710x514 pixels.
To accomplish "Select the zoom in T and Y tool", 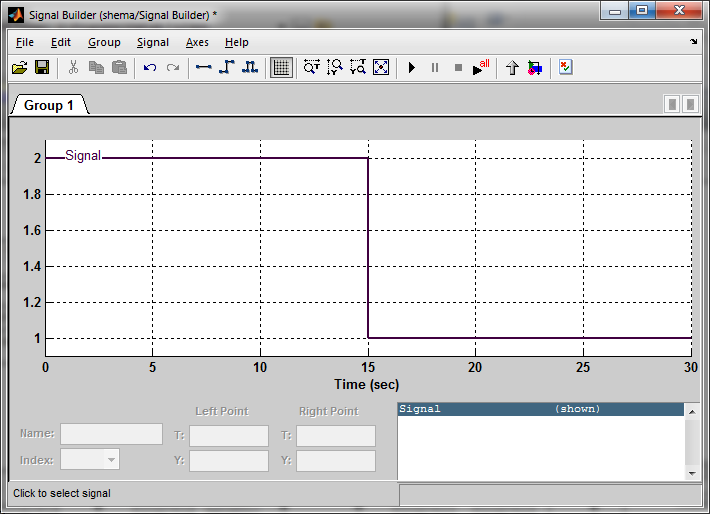I will point(358,67).
